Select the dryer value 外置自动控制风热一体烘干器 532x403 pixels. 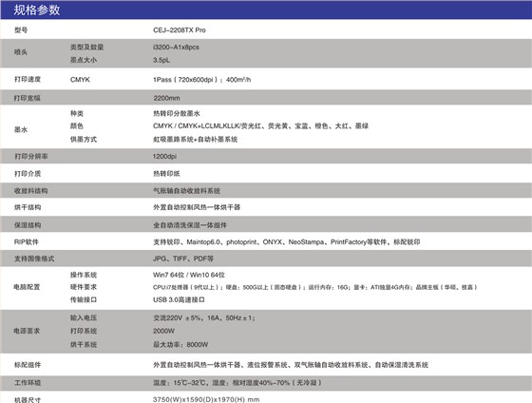tap(197, 207)
